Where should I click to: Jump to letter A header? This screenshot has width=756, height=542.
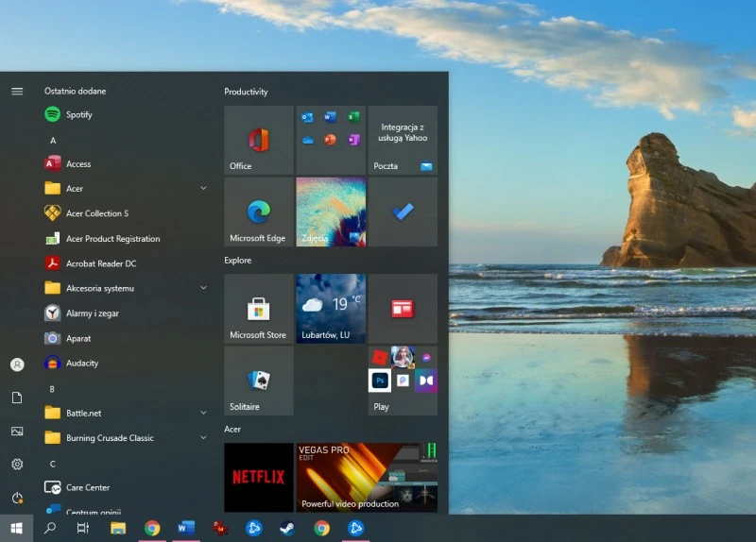(53, 141)
